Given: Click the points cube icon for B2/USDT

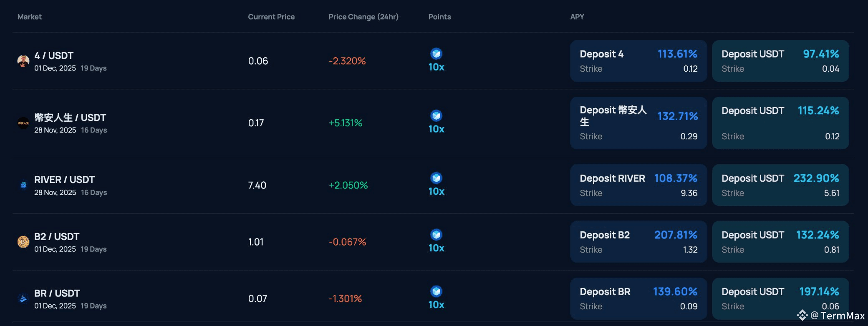Looking at the screenshot, I should pyautogui.click(x=437, y=235).
